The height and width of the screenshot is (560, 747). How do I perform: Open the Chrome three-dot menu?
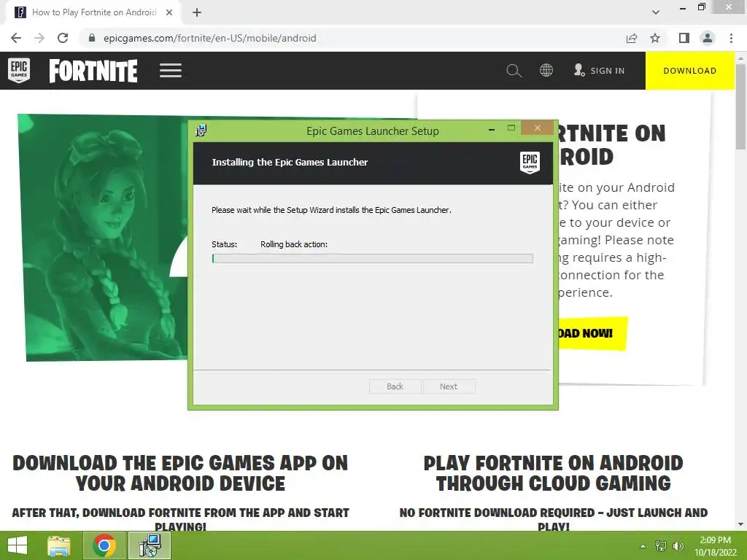731,38
